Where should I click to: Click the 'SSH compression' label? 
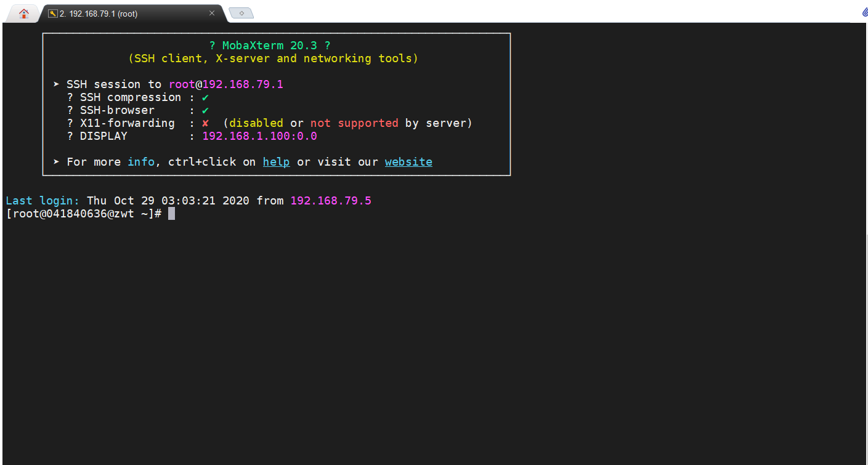[131, 97]
